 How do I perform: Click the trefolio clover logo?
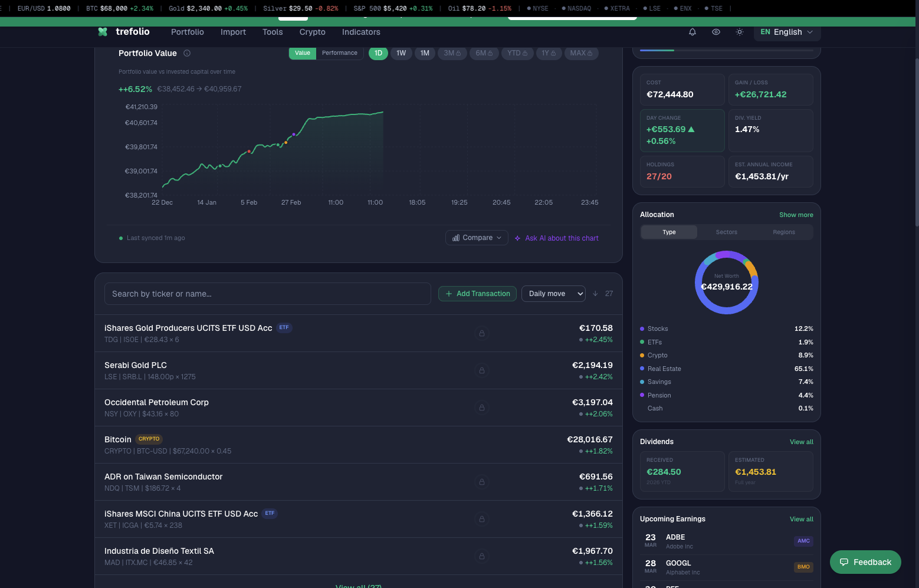point(103,32)
